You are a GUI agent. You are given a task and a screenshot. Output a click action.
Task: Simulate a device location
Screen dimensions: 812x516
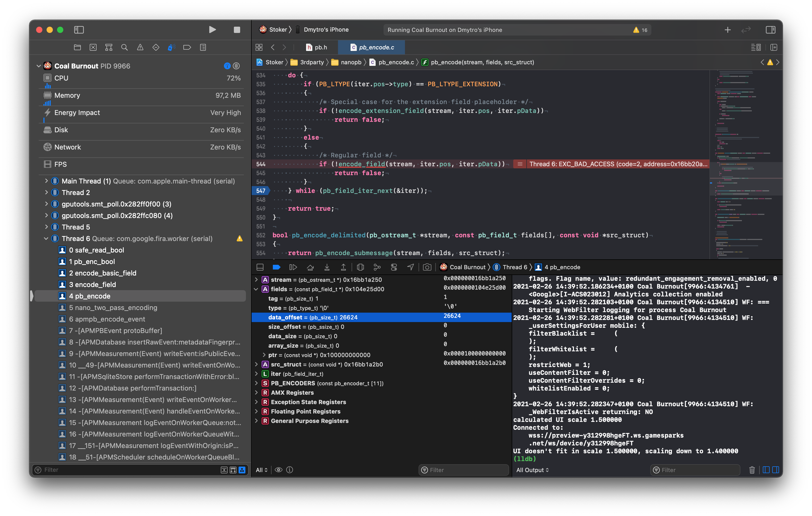[x=410, y=267]
